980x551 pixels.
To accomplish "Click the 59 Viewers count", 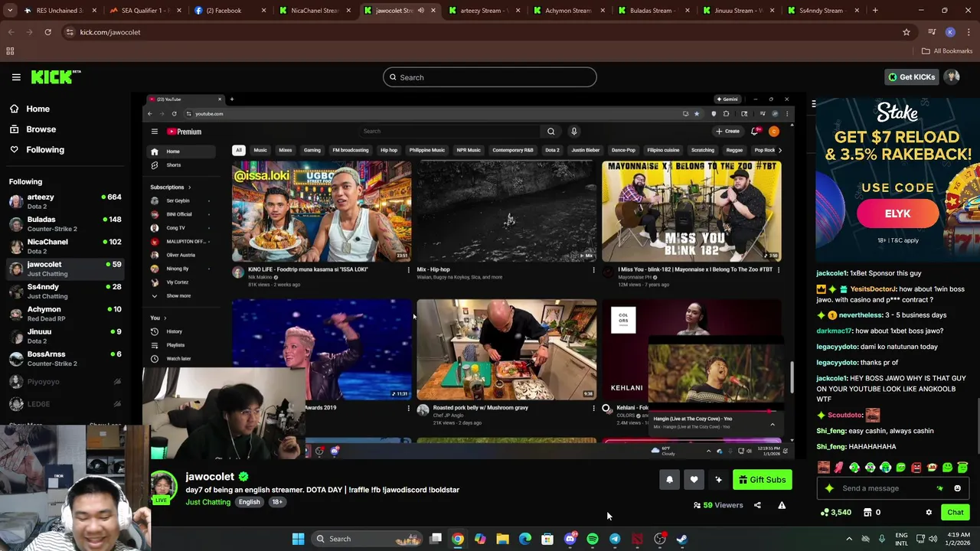I will pos(718,505).
